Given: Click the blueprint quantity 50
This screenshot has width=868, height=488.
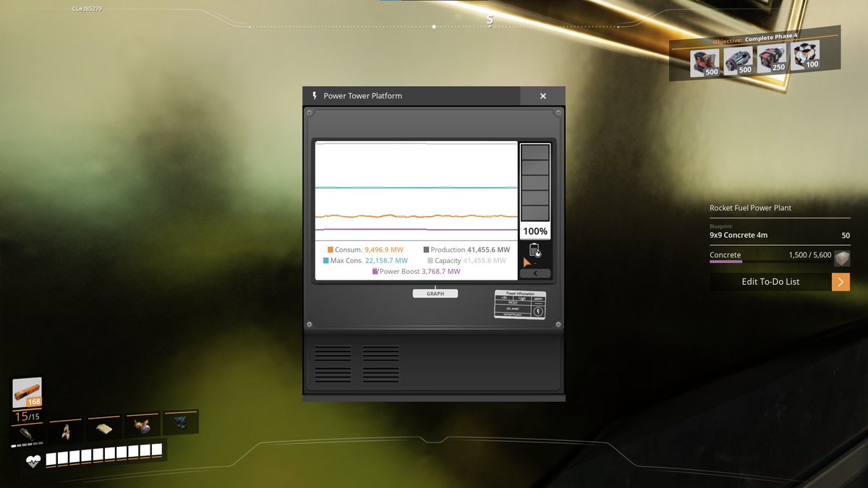Looking at the screenshot, I should (846, 236).
